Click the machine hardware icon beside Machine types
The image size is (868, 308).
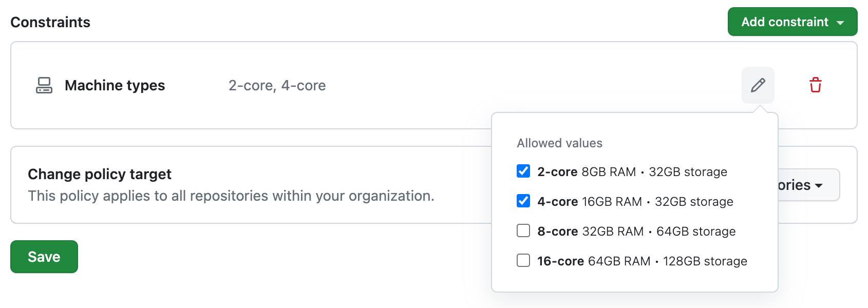[x=44, y=85]
